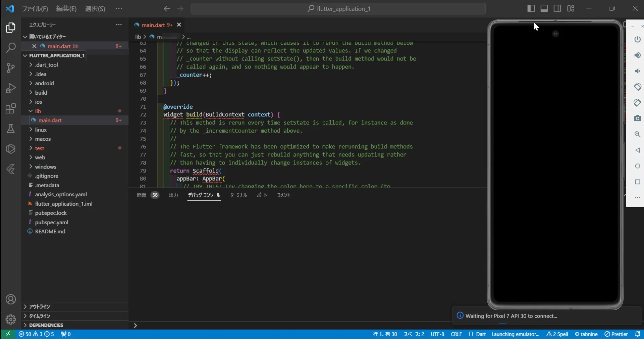Click the emulator zoom icon

[x=638, y=134]
